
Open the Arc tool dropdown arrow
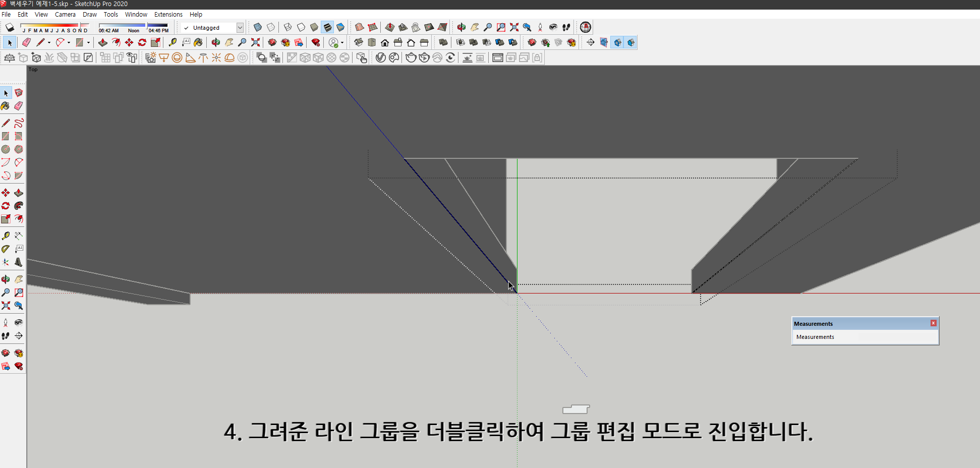pyautogui.click(x=69, y=42)
